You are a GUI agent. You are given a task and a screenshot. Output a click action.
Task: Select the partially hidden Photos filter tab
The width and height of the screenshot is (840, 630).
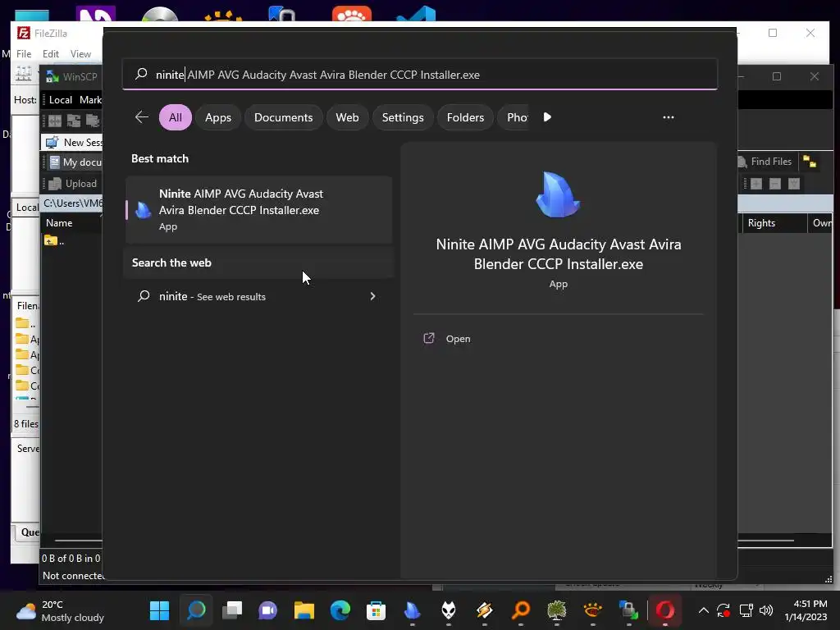(514, 117)
